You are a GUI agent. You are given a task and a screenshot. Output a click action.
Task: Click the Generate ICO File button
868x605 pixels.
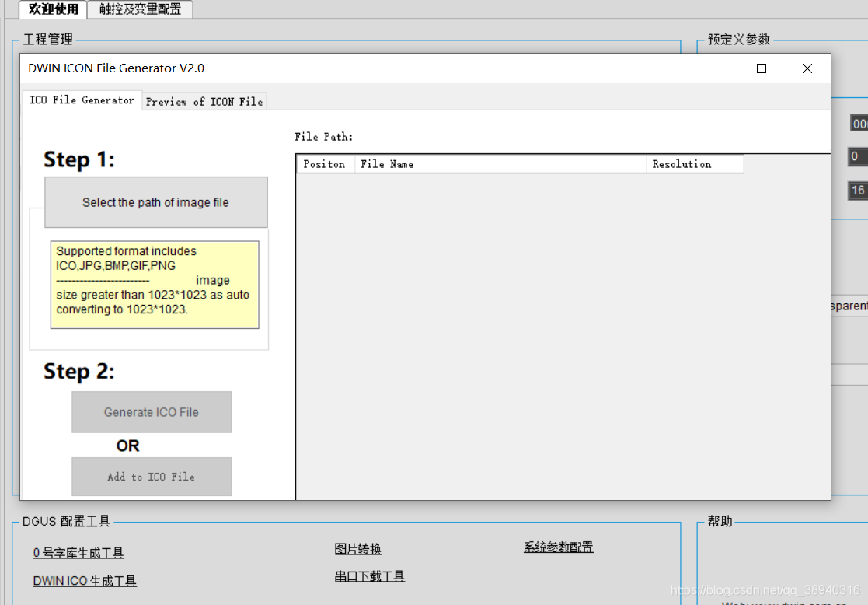[152, 412]
